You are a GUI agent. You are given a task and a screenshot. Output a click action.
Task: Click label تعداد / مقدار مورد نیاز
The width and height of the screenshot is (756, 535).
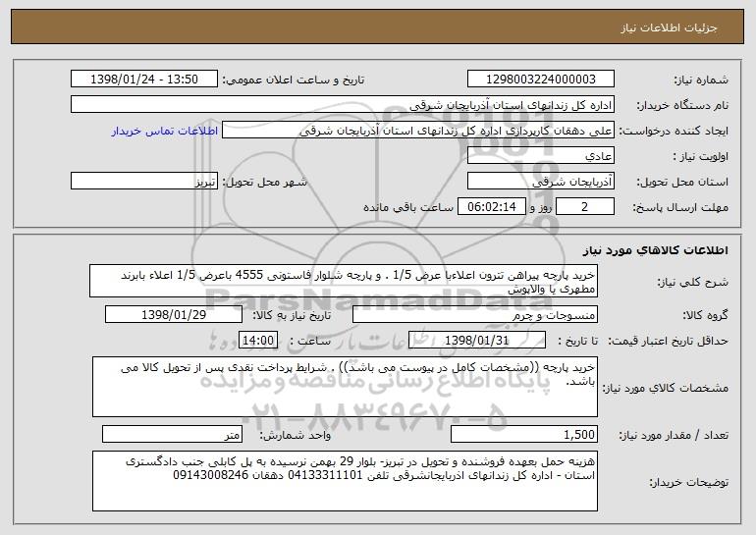(x=674, y=436)
